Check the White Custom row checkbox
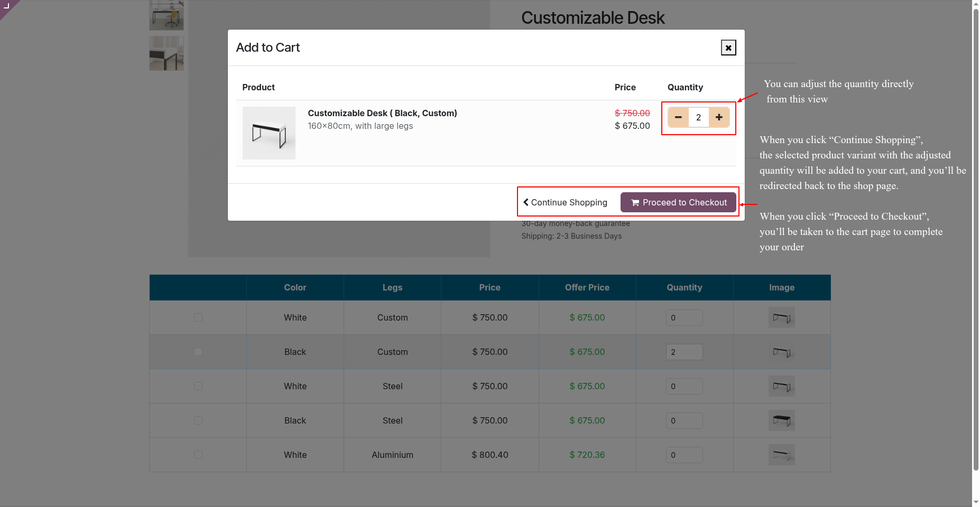The height and width of the screenshot is (507, 980). [x=198, y=317]
